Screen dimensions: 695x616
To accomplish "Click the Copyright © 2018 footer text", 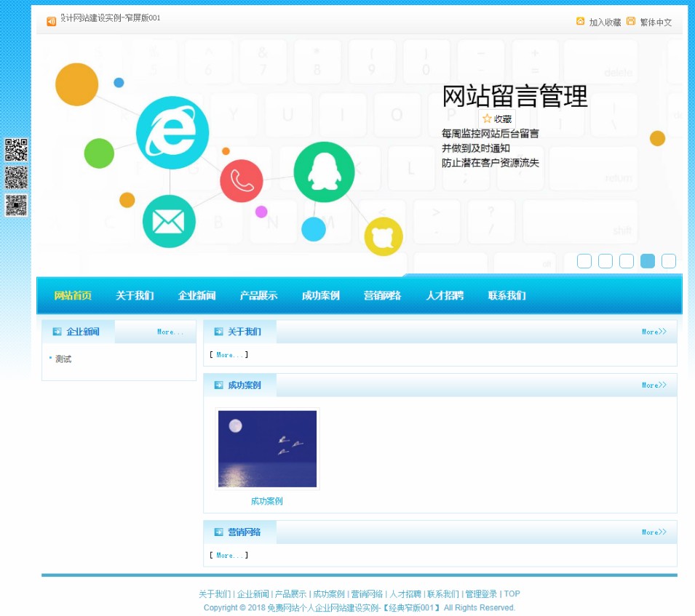I will (x=360, y=607).
